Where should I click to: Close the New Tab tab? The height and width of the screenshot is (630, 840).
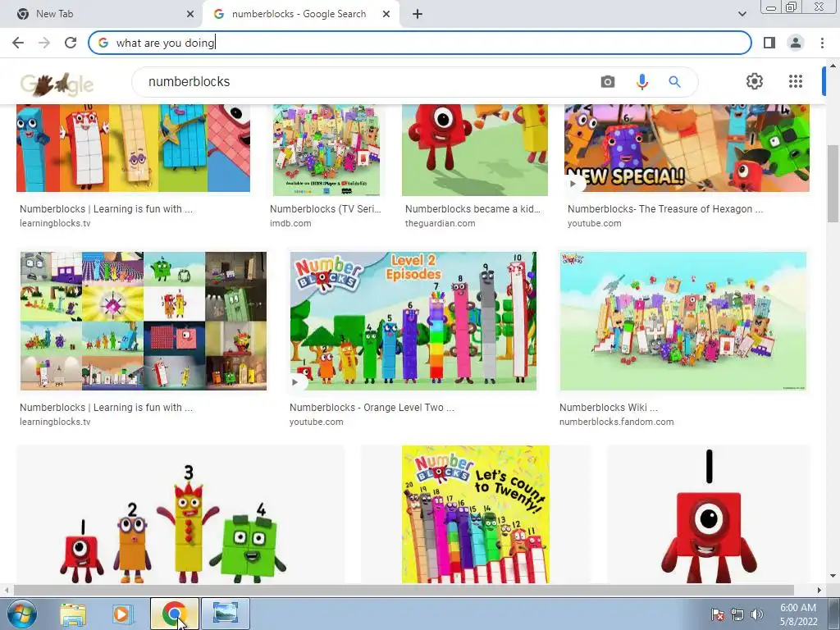(190, 14)
